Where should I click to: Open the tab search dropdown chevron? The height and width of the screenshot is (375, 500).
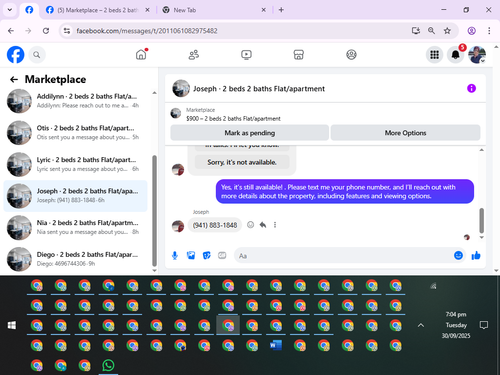(x=10, y=10)
